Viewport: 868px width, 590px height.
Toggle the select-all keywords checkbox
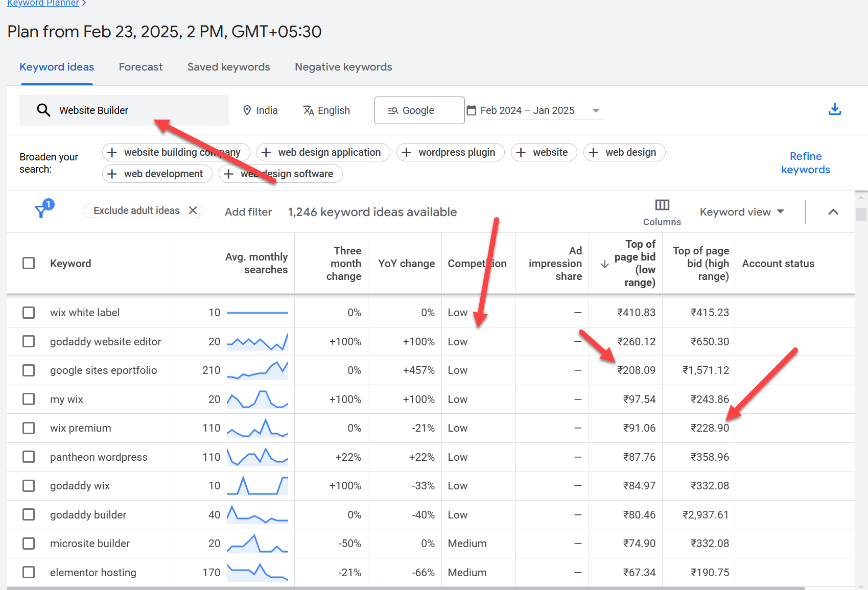tap(29, 263)
